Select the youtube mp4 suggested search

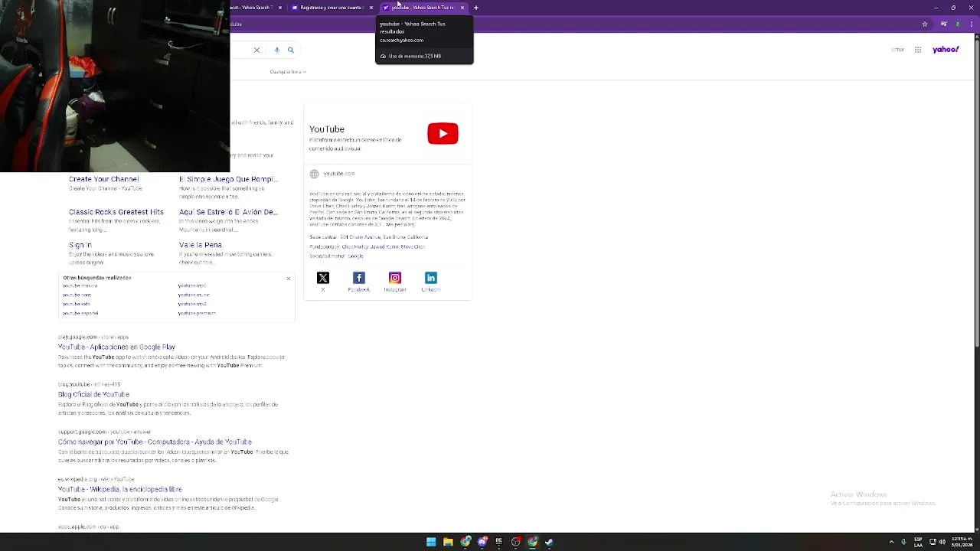(192, 304)
